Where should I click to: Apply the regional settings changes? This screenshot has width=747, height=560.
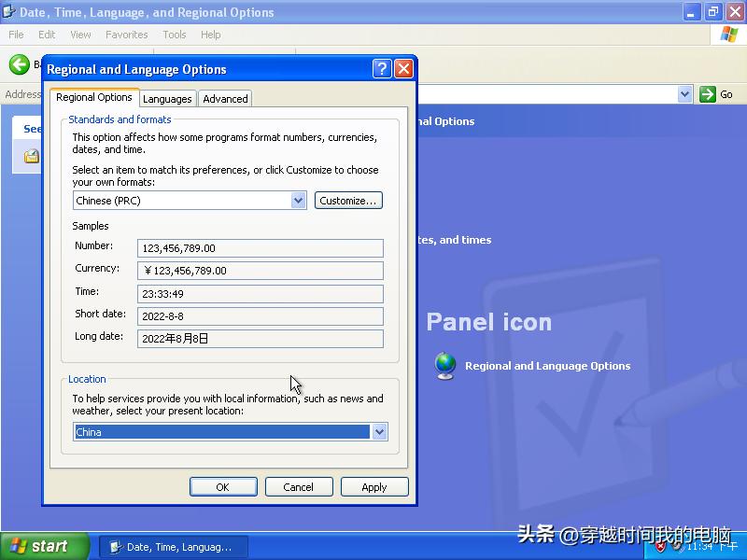(x=374, y=486)
